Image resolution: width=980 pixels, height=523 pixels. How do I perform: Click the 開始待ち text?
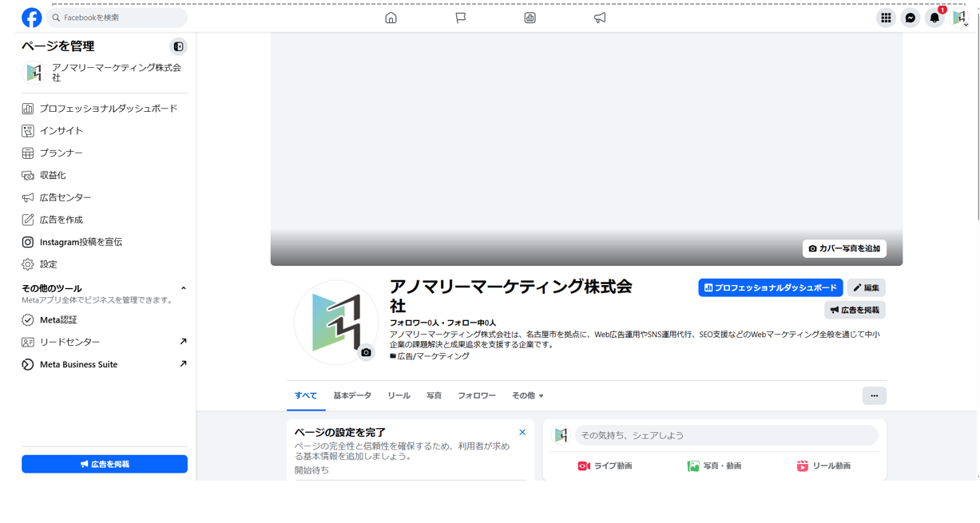tap(311, 470)
